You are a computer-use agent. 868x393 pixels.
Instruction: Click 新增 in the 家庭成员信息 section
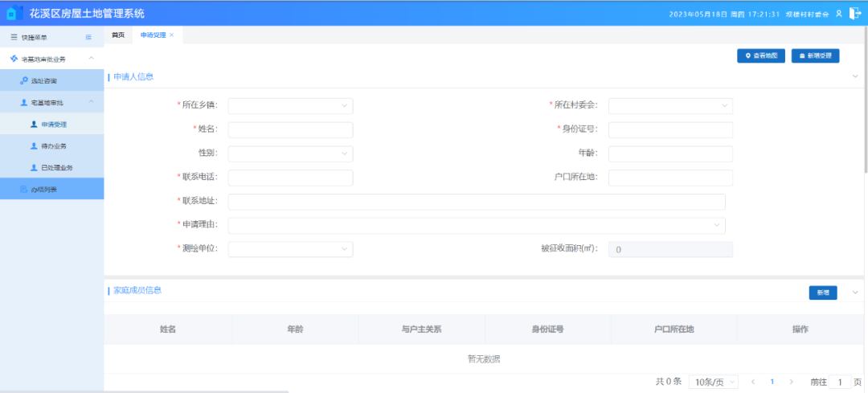[822, 293]
